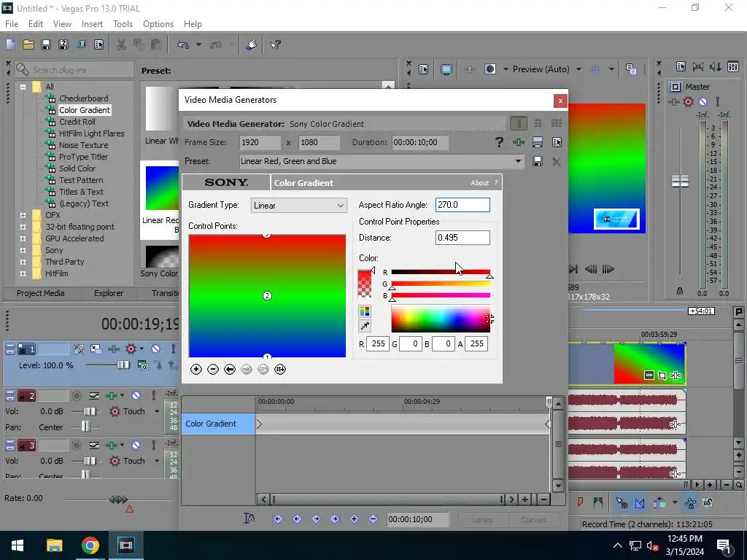Pick color from screen with eyedropper
Image resolution: width=747 pixels, height=560 pixels.
[x=365, y=326]
